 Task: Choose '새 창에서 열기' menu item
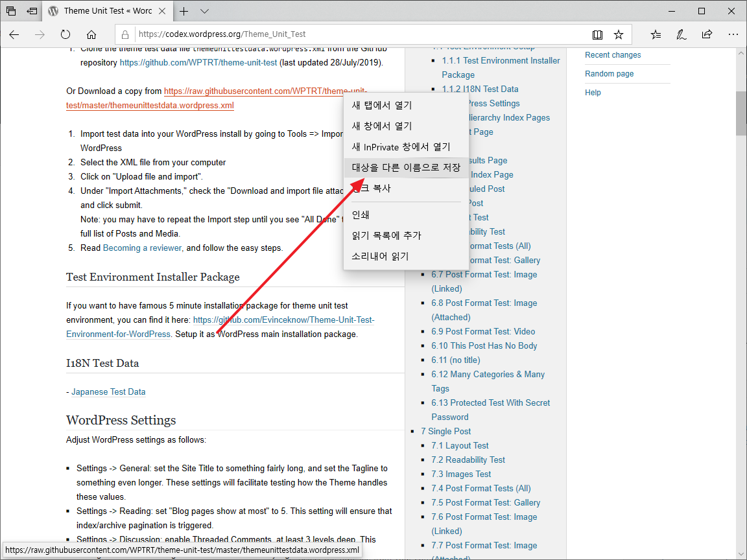click(x=406, y=126)
